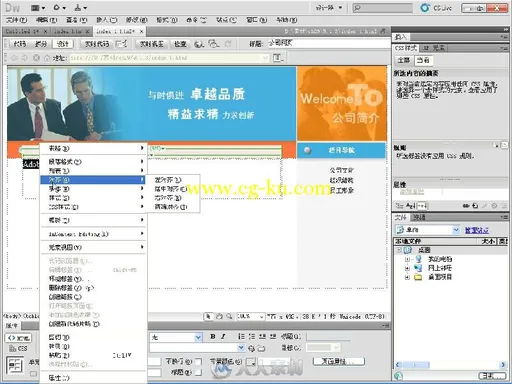The height and width of the screenshot is (384, 512).
Task: Click the document Title input field
Action: 328,43
